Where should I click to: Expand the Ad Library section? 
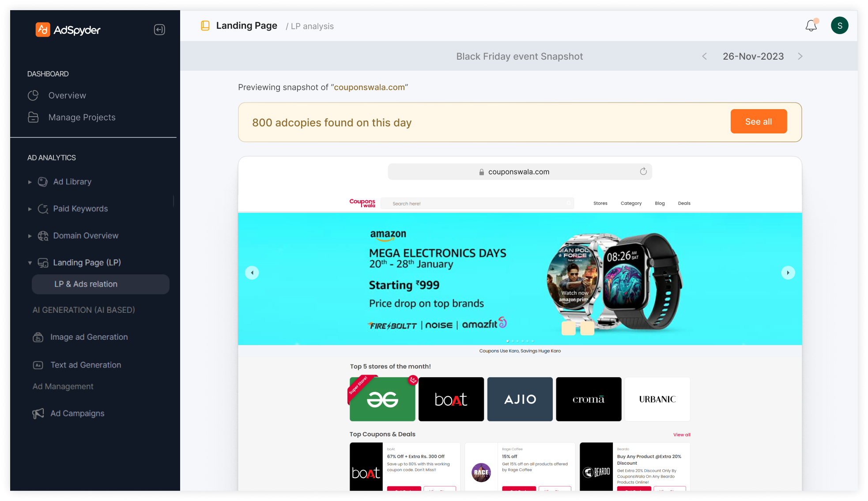point(30,182)
